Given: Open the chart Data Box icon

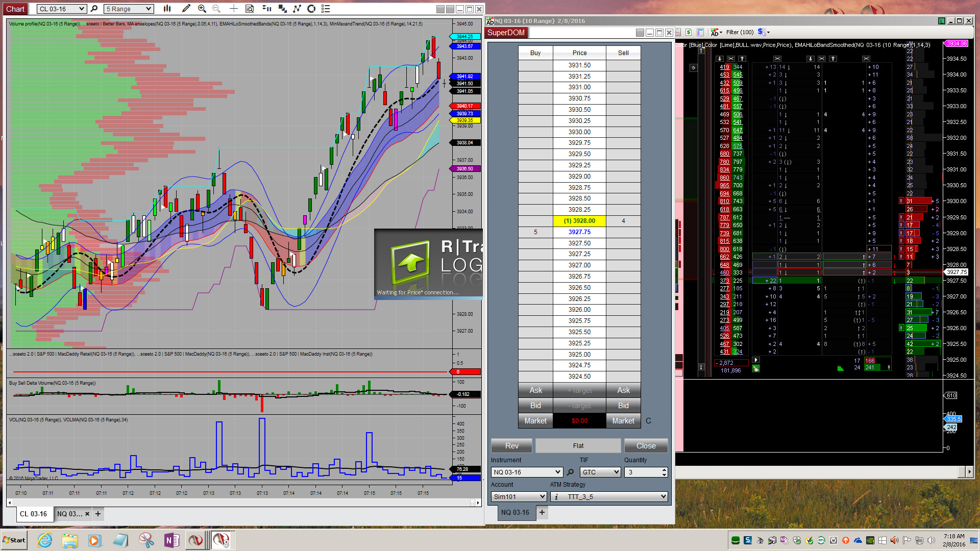Looking at the screenshot, I should pyautogui.click(x=250, y=9).
